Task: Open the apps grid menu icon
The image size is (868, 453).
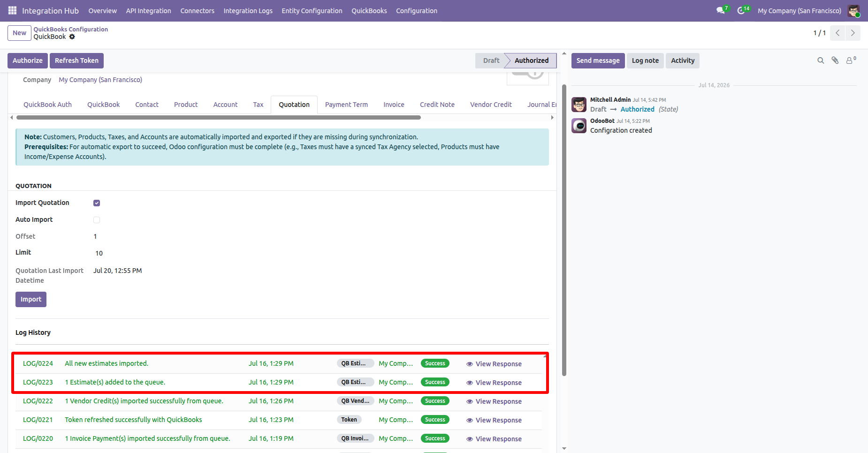Action: pos(12,10)
